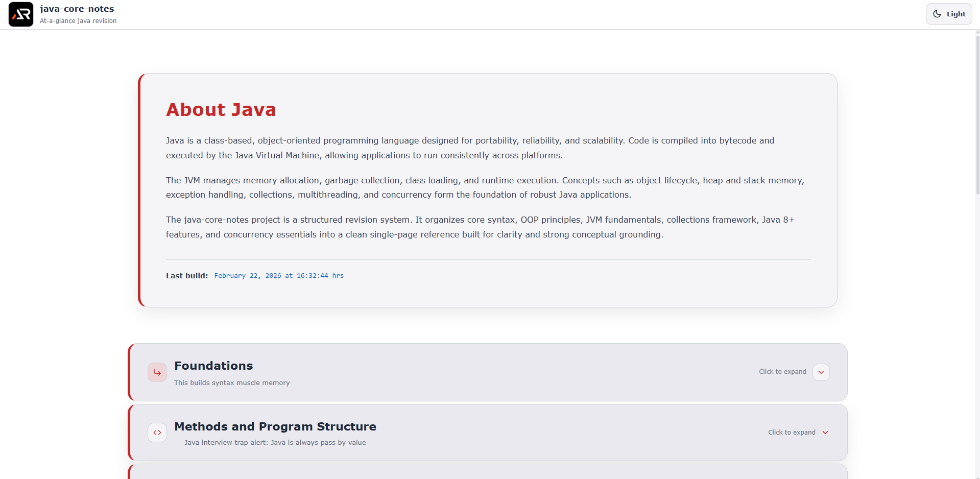Viewport: 980px width, 479px height.
Task: Click the "At-a-glance java revision" tagline
Action: click(x=78, y=21)
